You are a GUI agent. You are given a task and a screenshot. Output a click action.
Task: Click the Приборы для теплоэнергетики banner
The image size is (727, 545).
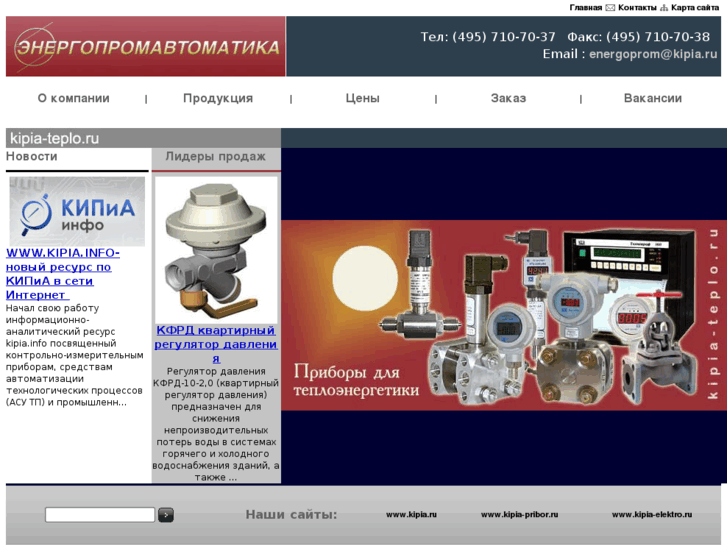tap(504, 315)
